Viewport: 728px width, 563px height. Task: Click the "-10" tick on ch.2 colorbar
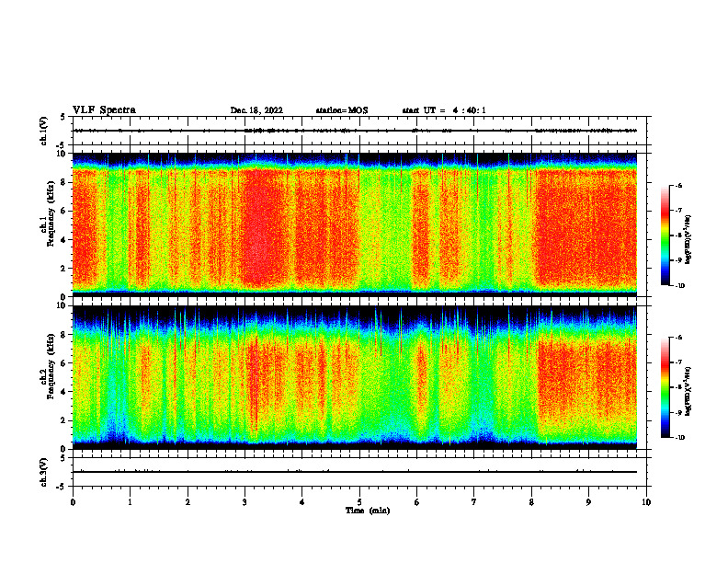680,437
